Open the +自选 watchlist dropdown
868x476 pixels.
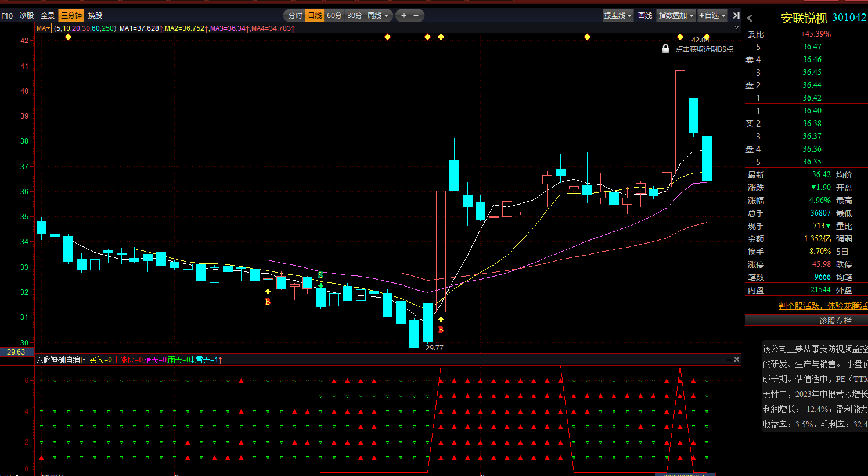tap(712, 16)
